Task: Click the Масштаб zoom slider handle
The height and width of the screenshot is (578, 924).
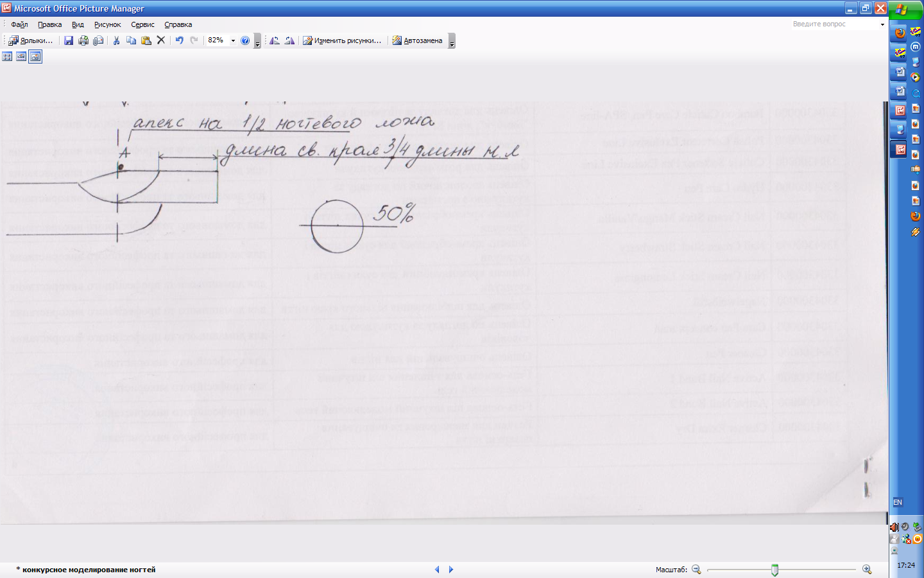Action: coord(774,570)
